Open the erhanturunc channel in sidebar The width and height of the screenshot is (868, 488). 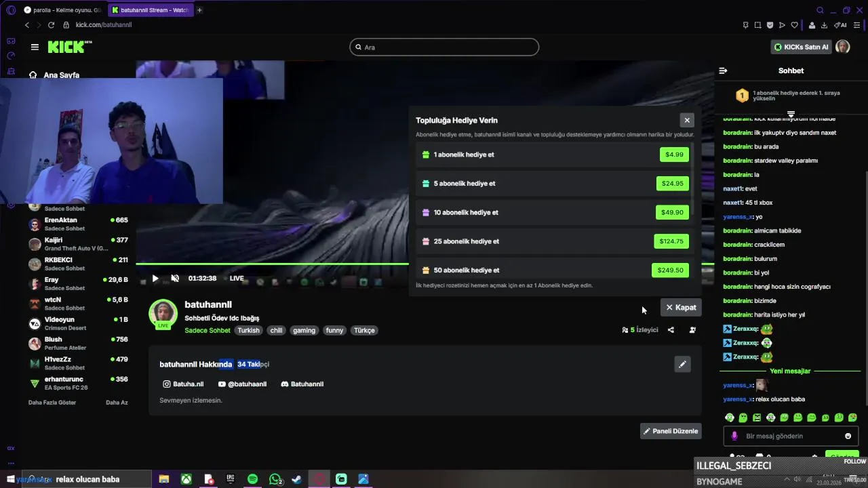(78, 383)
